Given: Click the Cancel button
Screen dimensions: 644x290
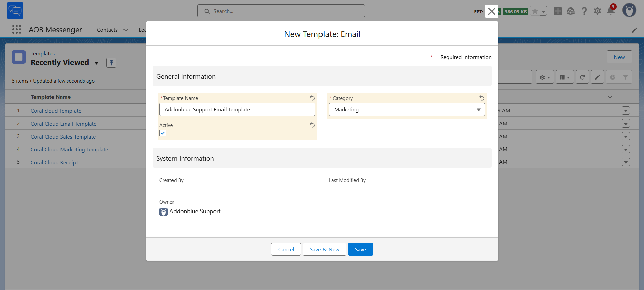Looking at the screenshot, I should click(286, 249).
